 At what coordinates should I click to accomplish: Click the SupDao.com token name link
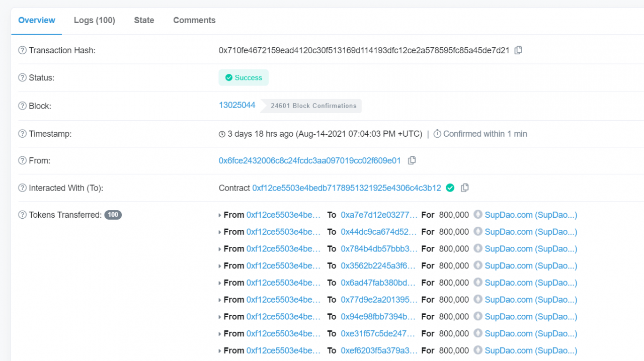[x=530, y=214]
